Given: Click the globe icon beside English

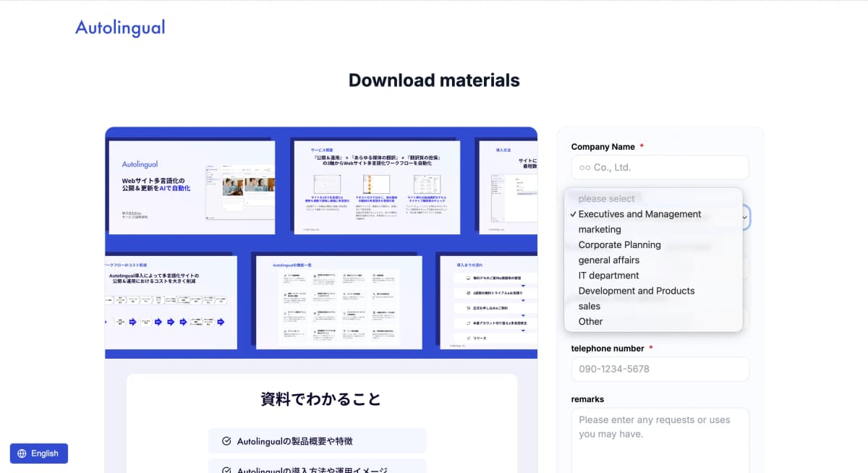Looking at the screenshot, I should point(22,453).
